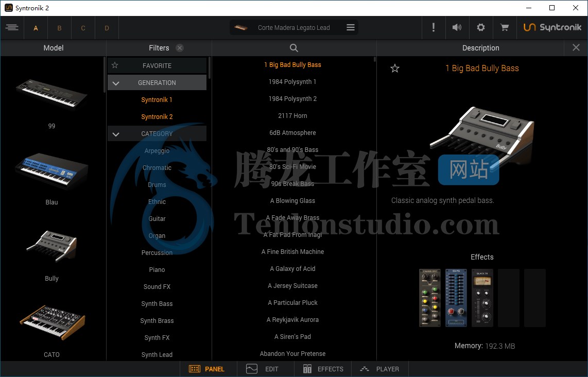The height and width of the screenshot is (377, 588).
Task: Toggle the Percussion category filter
Action: [157, 252]
